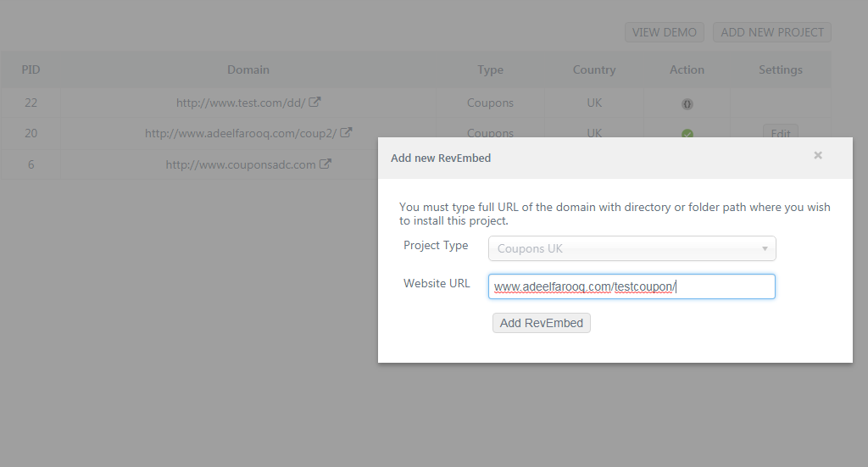Screen dimensions: 868x467
Task: Open the http://www.test.com/dd/ domain link
Action: coord(240,103)
